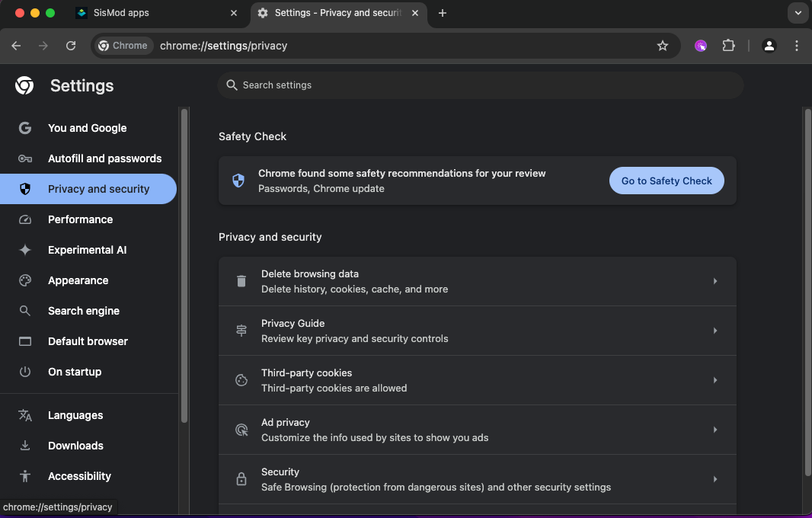Switch to the SisMod apps tab
This screenshot has height=518, width=812.
click(x=158, y=13)
